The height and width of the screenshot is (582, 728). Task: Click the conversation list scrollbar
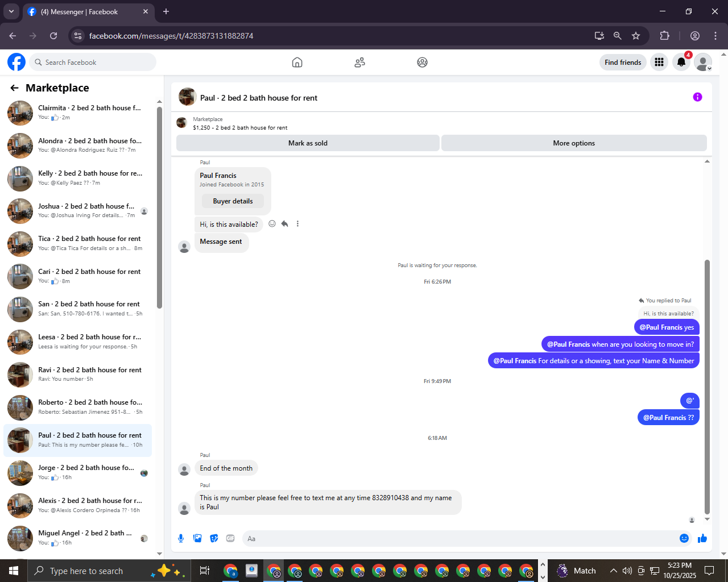159,207
